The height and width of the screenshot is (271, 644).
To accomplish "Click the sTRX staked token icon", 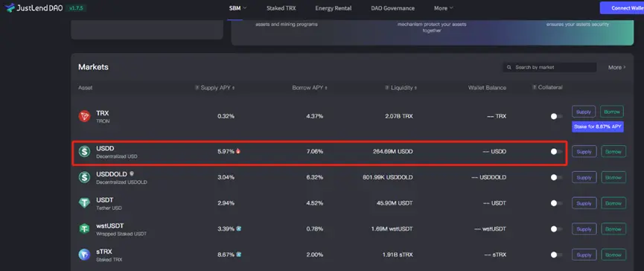I will click(x=84, y=255).
